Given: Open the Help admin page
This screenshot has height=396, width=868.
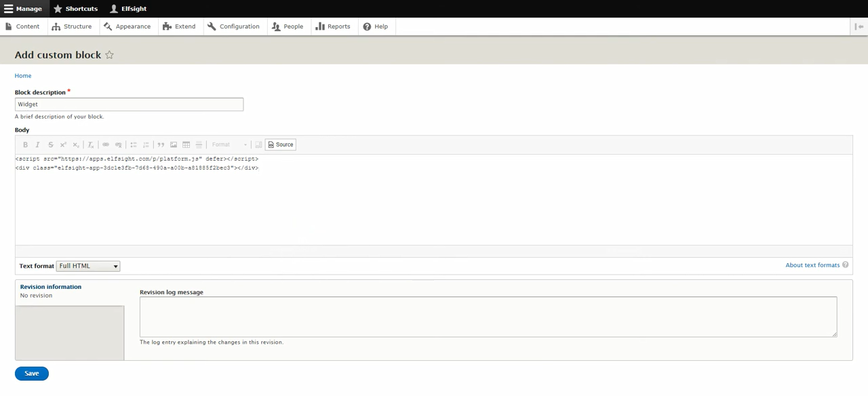Looking at the screenshot, I should tap(376, 26).
